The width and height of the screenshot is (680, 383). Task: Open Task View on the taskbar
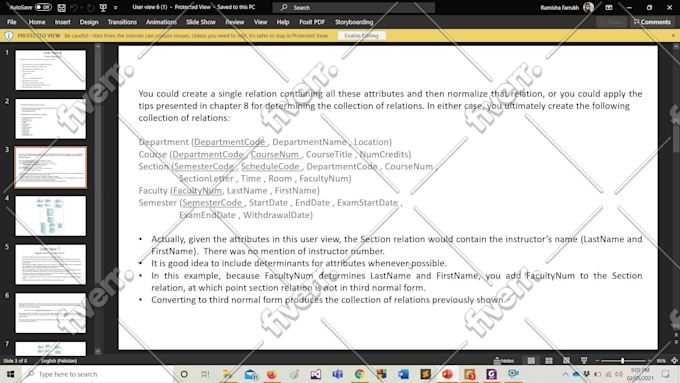point(206,374)
